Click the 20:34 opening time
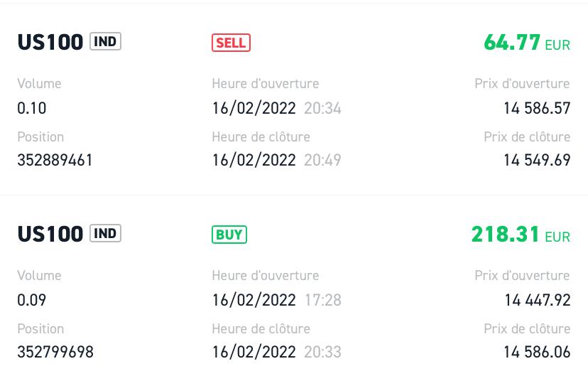Viewport: 588px width, 376px height. (x=322, y=108)
